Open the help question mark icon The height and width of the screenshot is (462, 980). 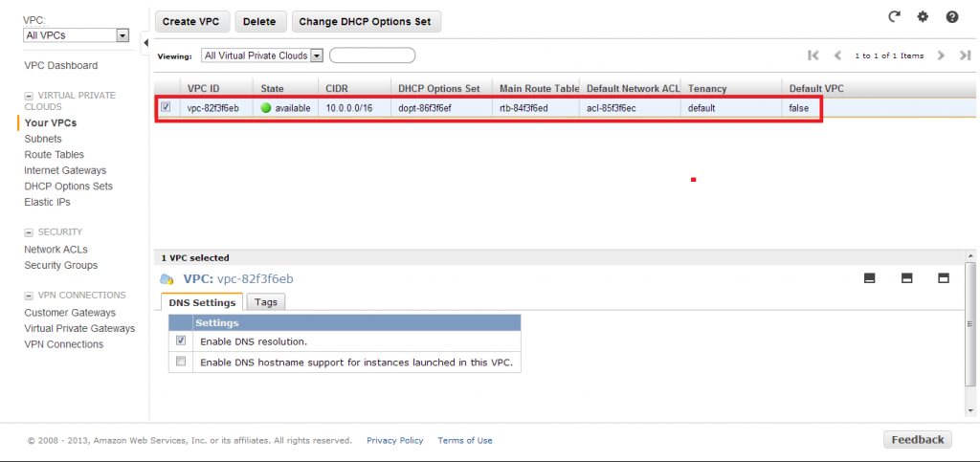pyautogui.click(x=952, y=17)
